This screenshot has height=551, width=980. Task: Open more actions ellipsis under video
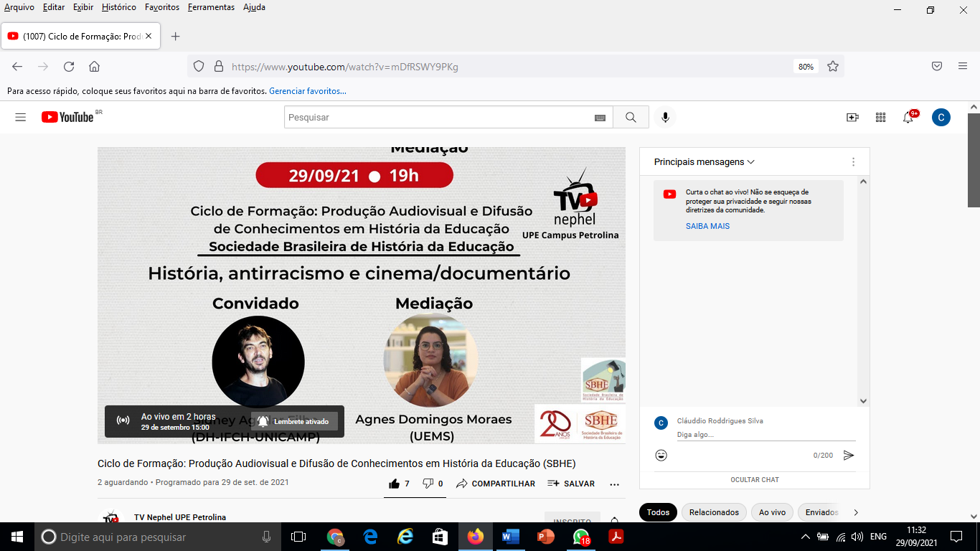[x=614, y=484]
